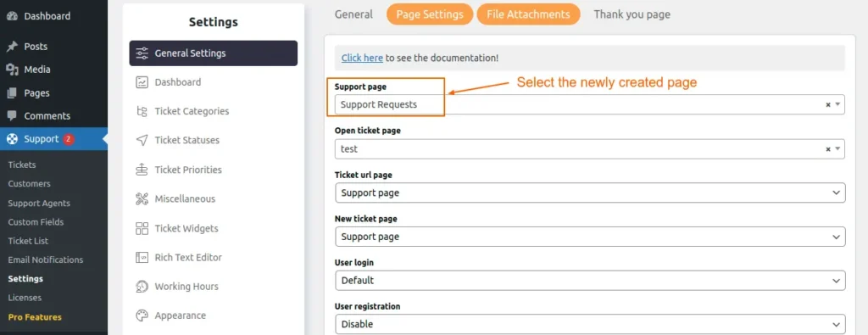Open the Open ticket page dropdown arrow
This screenshot has height=335, width=868.
coord(837,148)
